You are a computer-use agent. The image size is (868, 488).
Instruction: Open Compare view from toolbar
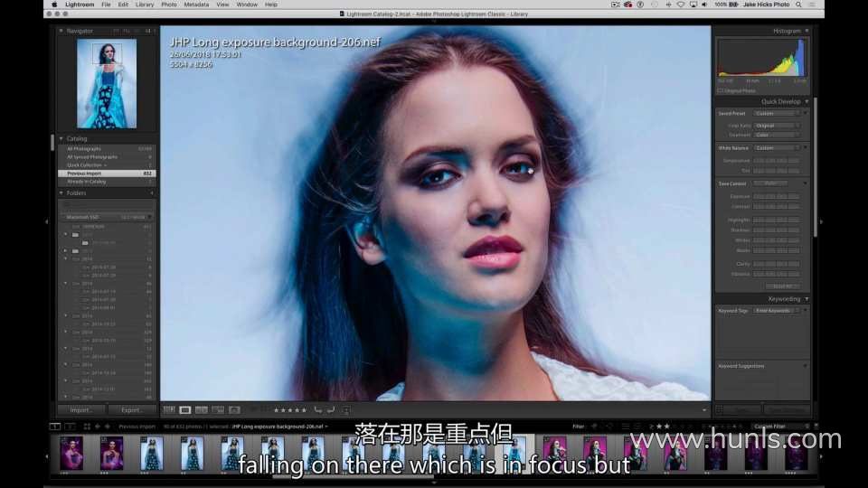pyautogui.click(x=202, y=410)
